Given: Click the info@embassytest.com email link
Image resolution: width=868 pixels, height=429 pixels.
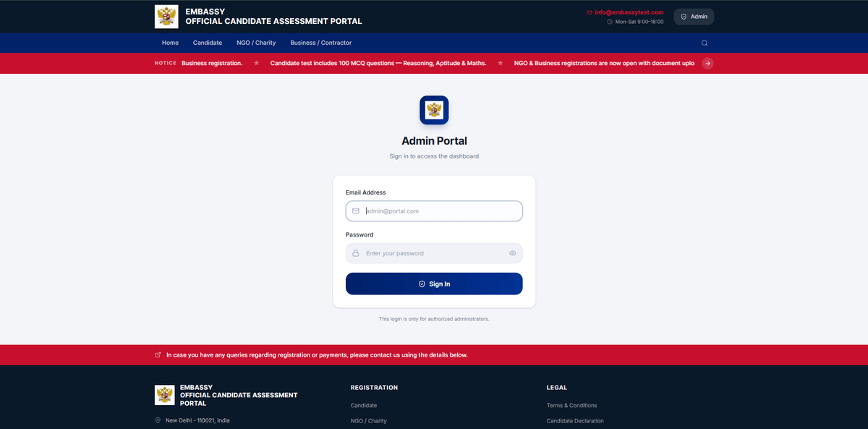Looking at the screenshot, I should pyautogui.click(x=629, y=12).
